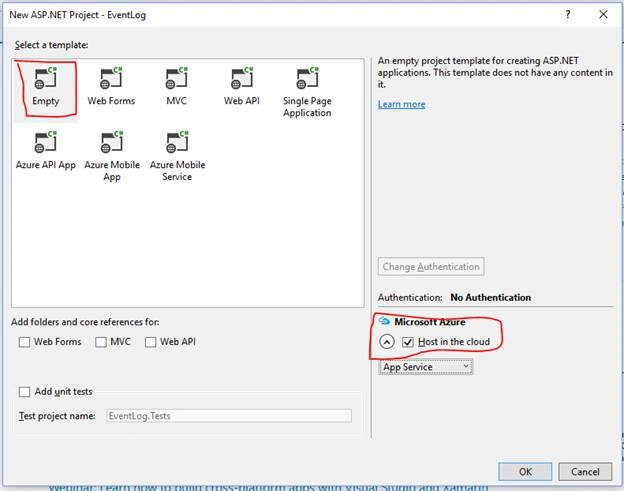Viewport: 624px width, 491px height.
Task: Open the App Service dropdown
Action: tap(426, 367)
